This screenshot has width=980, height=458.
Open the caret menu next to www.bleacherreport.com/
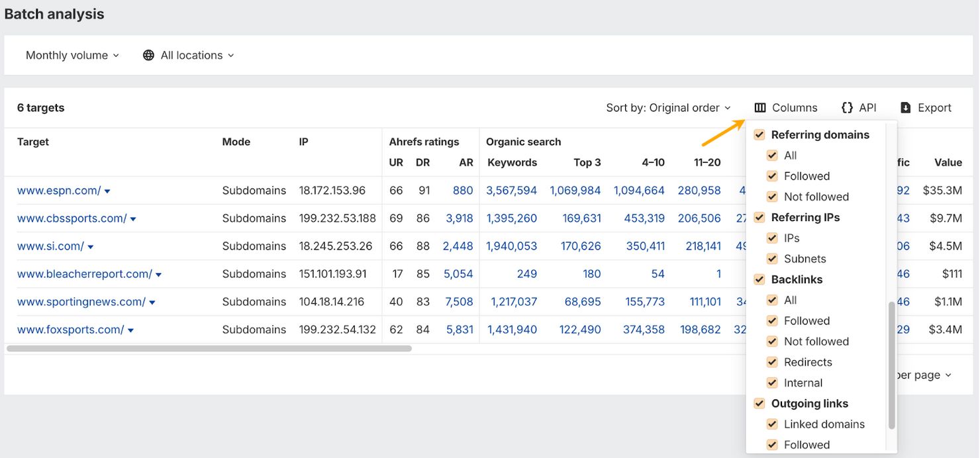pos(158,275)
